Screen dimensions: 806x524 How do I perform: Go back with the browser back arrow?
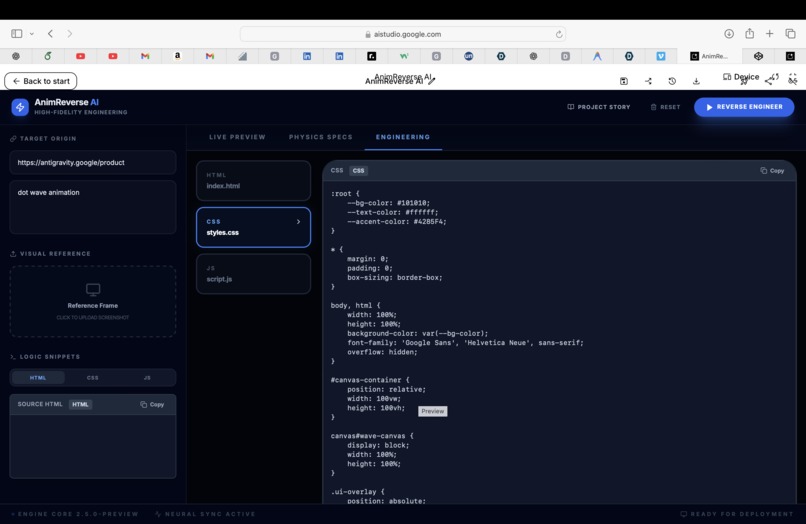click(x=50, y=34)
